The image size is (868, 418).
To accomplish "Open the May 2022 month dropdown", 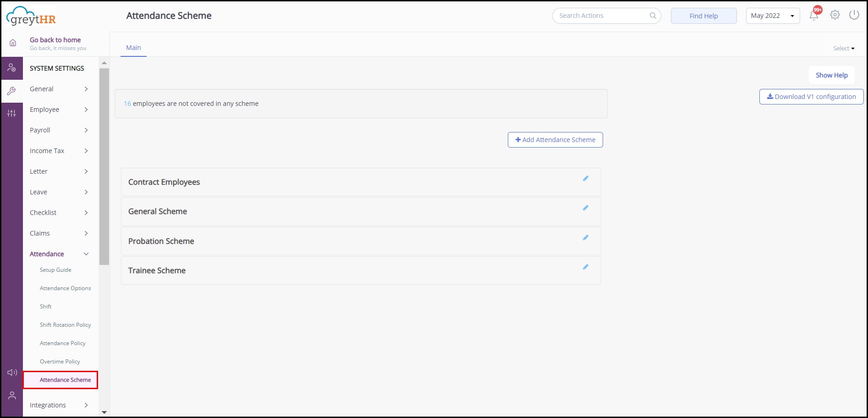I will click(772, 15).
